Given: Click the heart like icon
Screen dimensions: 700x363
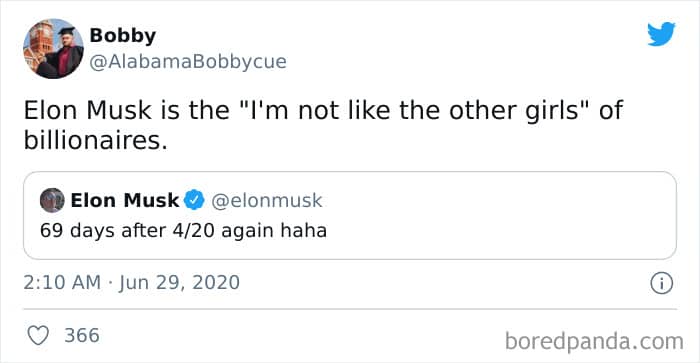Looking at the screenshot, I should point(38,336).
